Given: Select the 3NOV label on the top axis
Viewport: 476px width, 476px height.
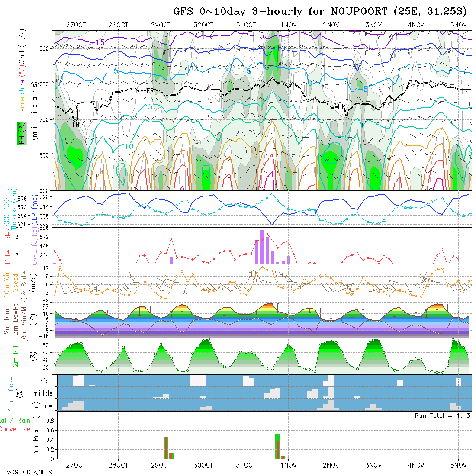Looking at the screenshot, I should [373, 25].
